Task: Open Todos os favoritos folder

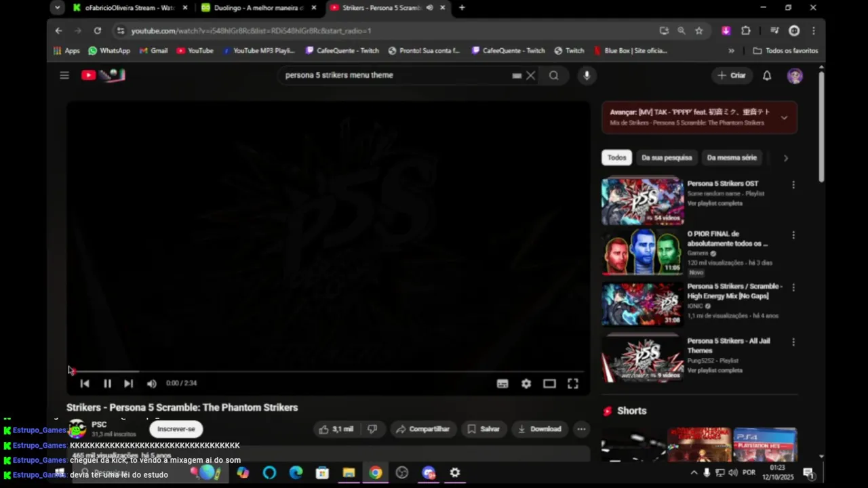Action: tap(785, 51)
